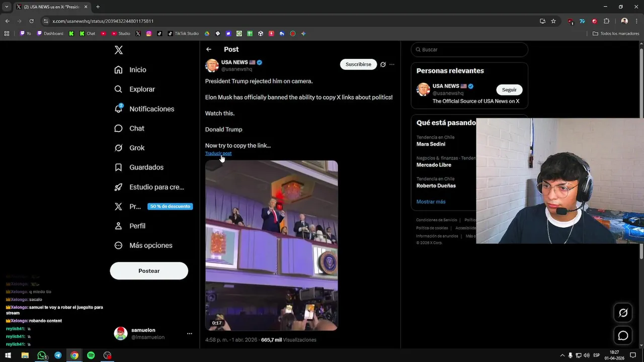Image resolution: width=644 pixels, height=362 pixels.
Task: Open the 7TV extension icon
Action: tap(582, 21)
